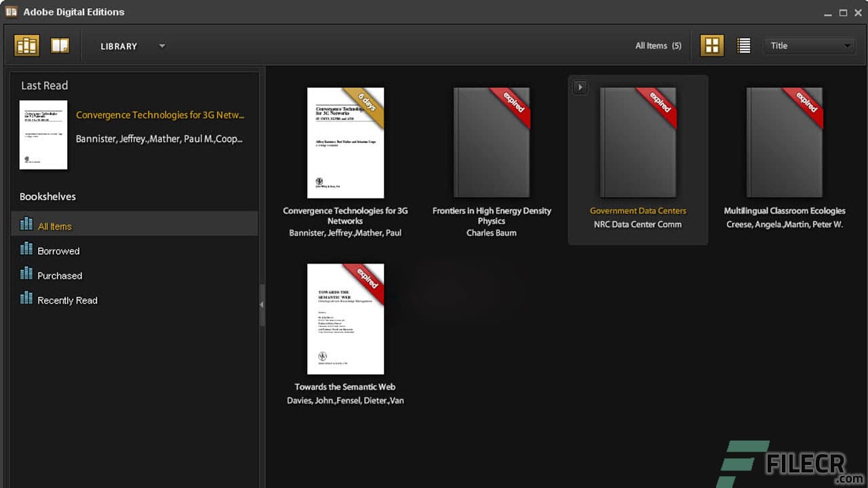Select the Recently Read shelf entry

tap(67, 300)
